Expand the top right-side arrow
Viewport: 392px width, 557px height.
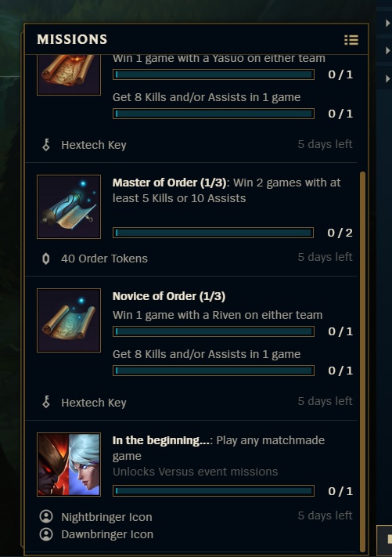pos(388,23)
